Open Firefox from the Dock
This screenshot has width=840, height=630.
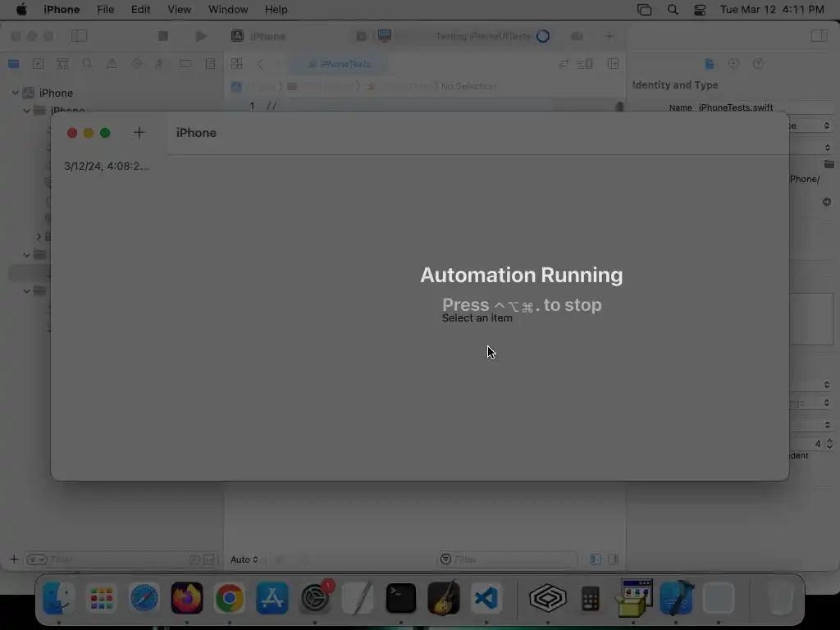click(187, 598)
